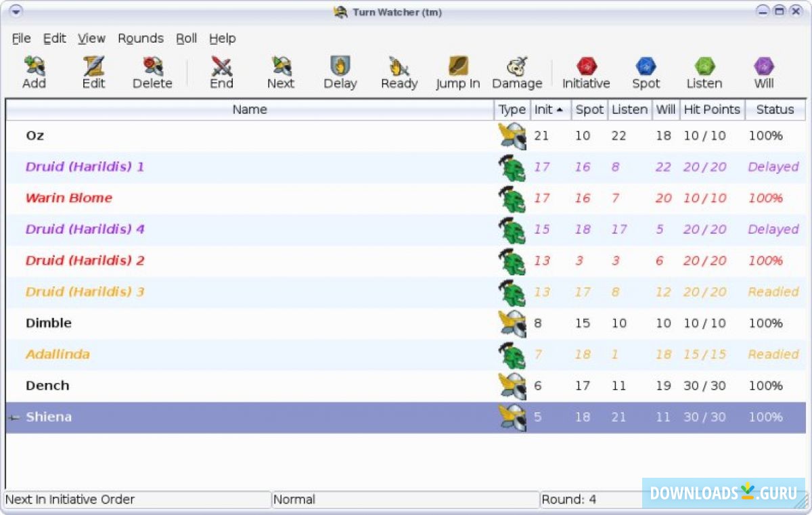Viewport: 812px width, 515px height.
Task: Open the Rounds menu
Action: (x=141, y=39)
